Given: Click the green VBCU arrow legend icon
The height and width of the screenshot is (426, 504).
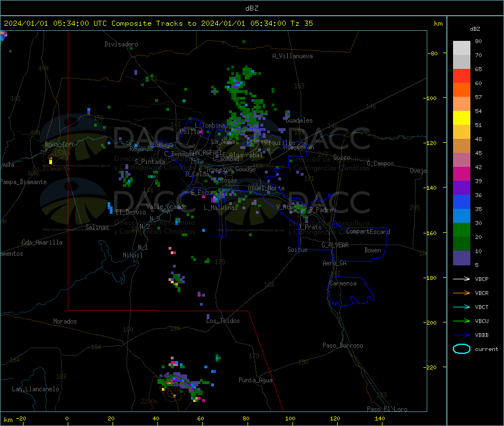Looking at the screenshot, I should pyautogui.click(x=461, y=321).
